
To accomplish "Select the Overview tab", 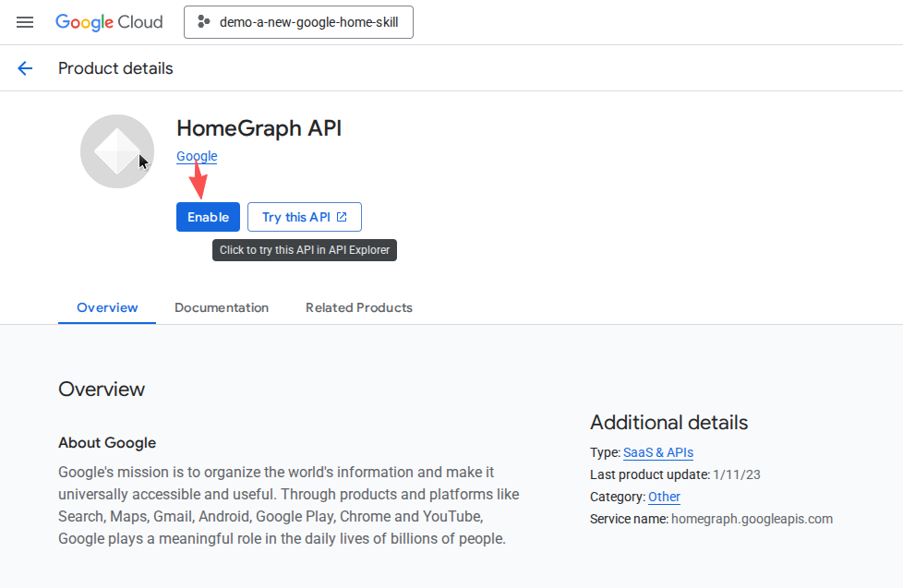I will 107,307.
